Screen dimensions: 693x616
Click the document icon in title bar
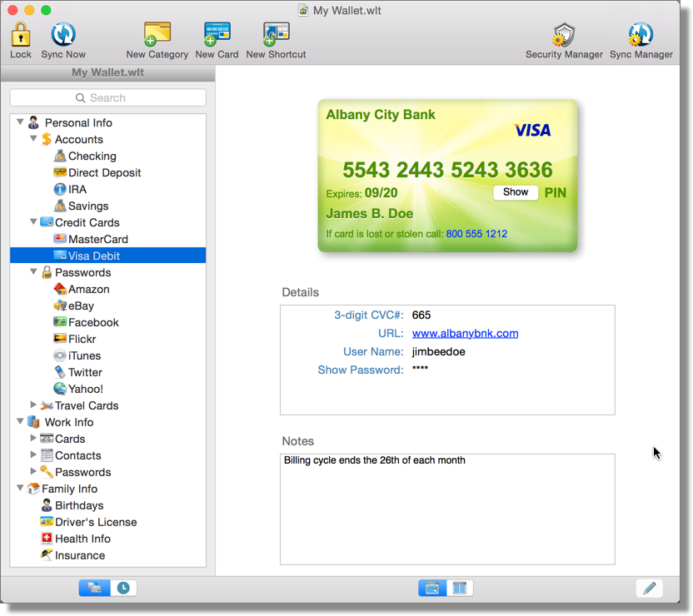[302, 10]
